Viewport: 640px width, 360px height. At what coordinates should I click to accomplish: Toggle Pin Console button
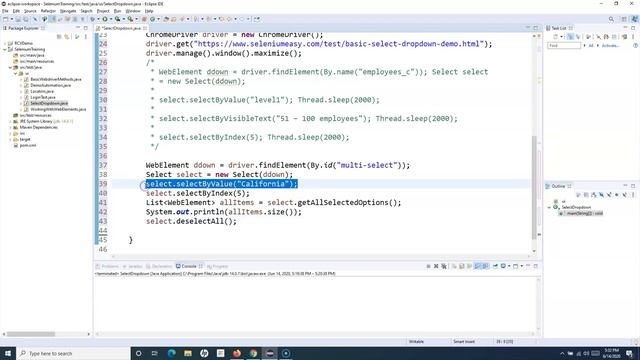(495, 266)
